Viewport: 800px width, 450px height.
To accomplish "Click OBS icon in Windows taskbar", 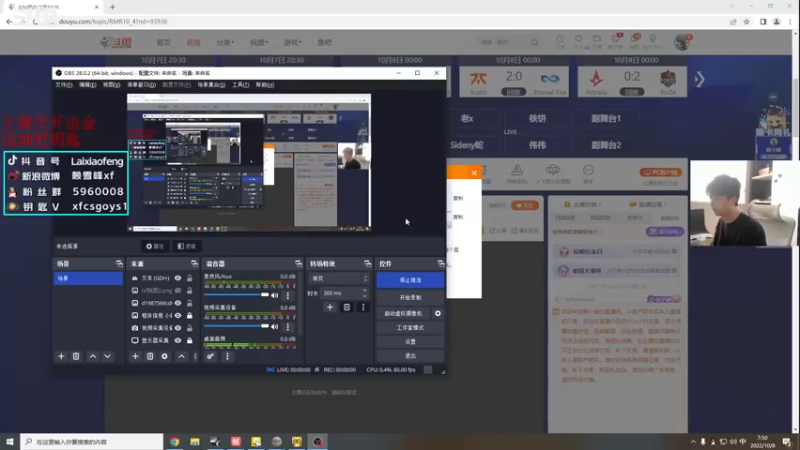I will tap(317, 442).
